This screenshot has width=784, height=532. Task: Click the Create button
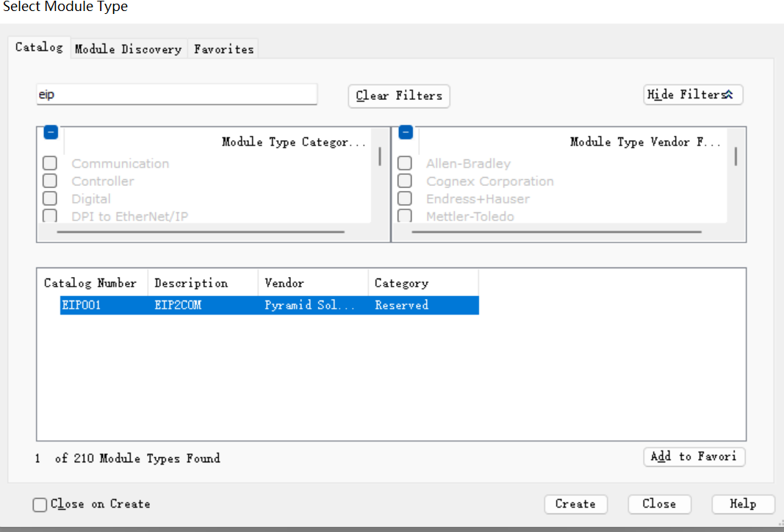click(x=575, y=504)
